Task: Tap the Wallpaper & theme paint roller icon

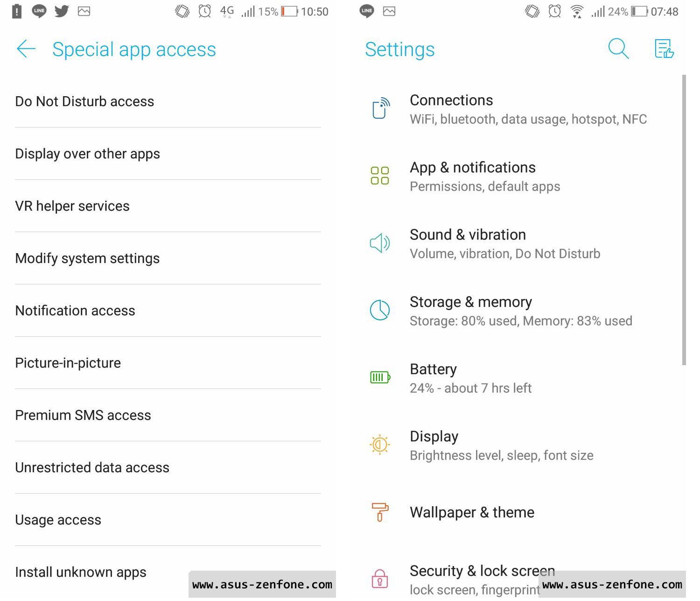Action: pyautogui.click(x=379, y=512)
